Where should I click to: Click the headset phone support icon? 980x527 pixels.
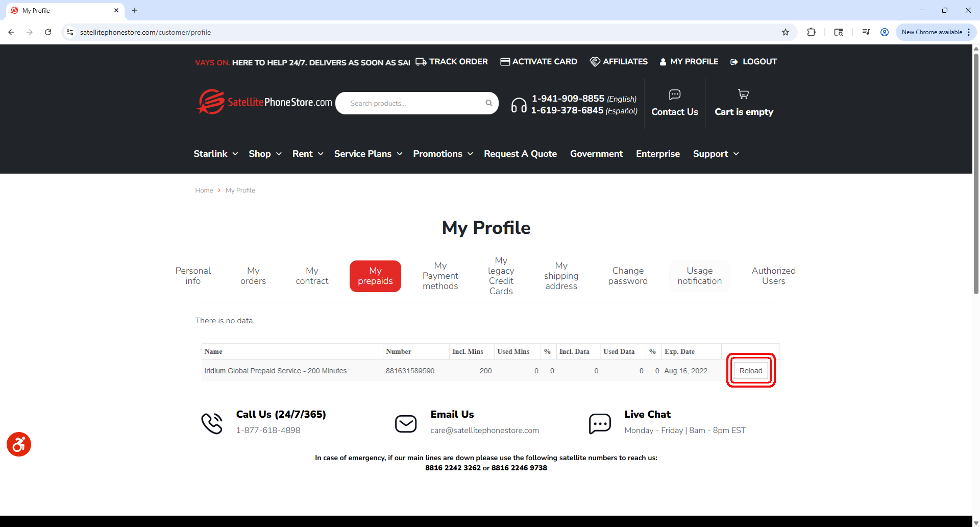click(519, 105)
